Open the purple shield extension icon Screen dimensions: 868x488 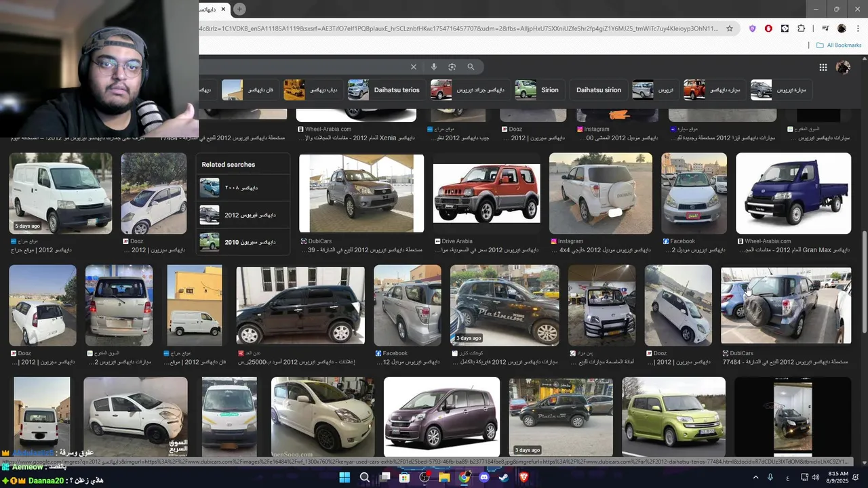[x=752, y=28]
